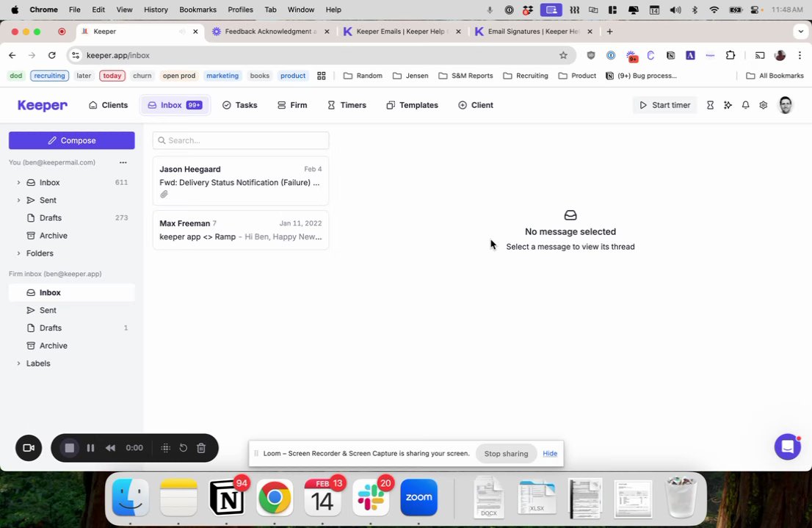812x528 pixels.
Task: Pause the Loom recording
Action: point(90,448)
